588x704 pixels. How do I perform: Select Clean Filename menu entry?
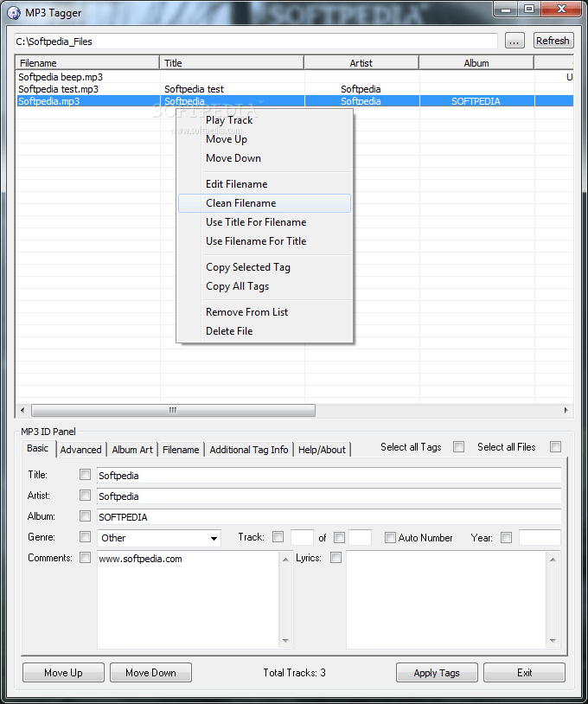coord(264,203)
